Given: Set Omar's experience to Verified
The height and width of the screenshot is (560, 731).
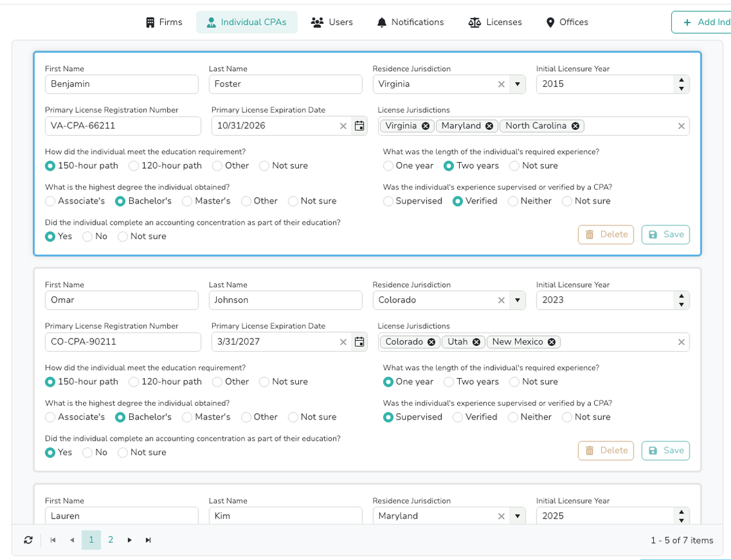Looking at the screenshot, I should click(458, 417).
